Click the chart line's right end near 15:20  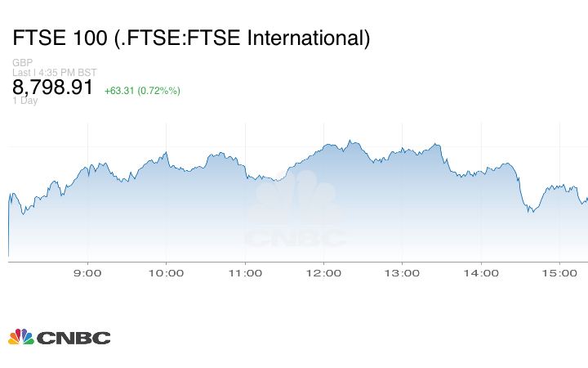[586, 199]
